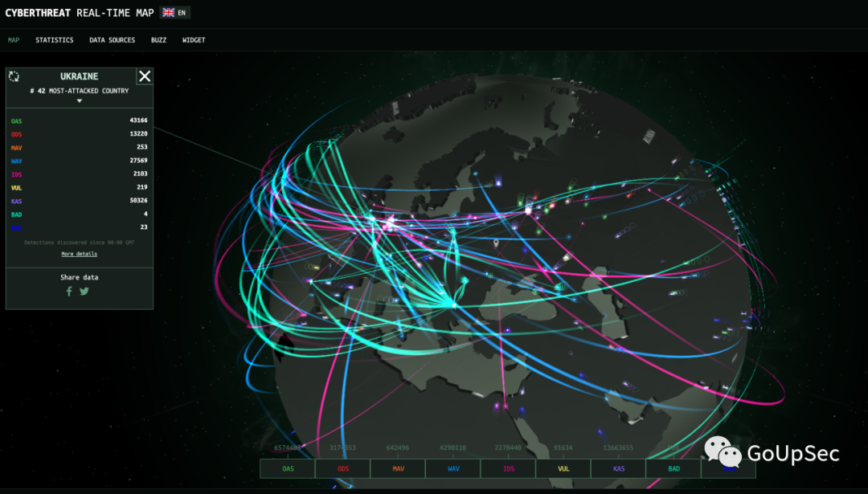Switch to the Data Sources tab
Screen dimensions: 868x494
112,40
